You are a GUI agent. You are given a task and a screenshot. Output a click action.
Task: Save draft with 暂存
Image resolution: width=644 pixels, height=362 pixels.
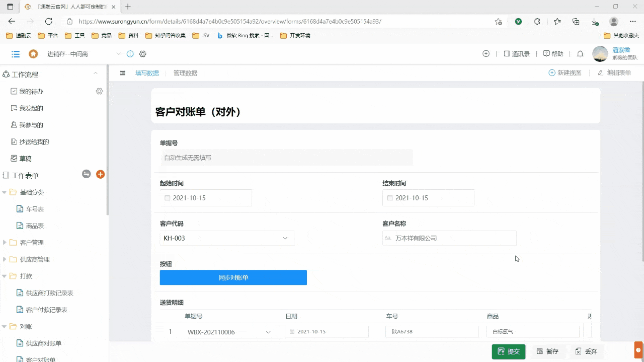coord(547,351)
